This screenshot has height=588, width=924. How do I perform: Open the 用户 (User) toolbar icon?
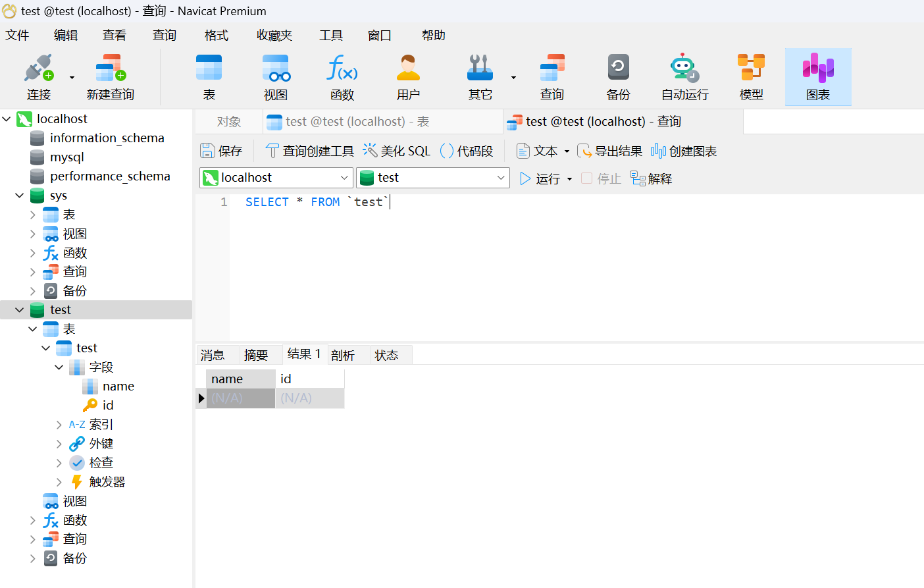408,77
